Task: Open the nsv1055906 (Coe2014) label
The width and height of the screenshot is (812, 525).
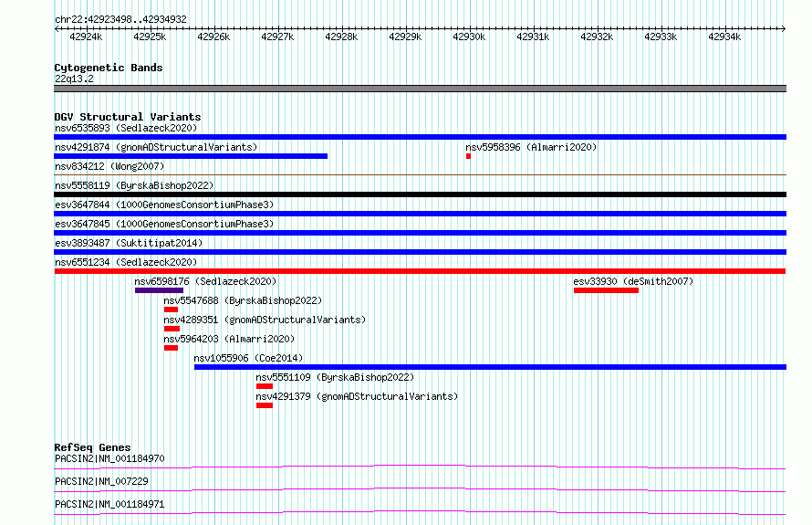Action: pyautogui.click(x=248, y=358)
